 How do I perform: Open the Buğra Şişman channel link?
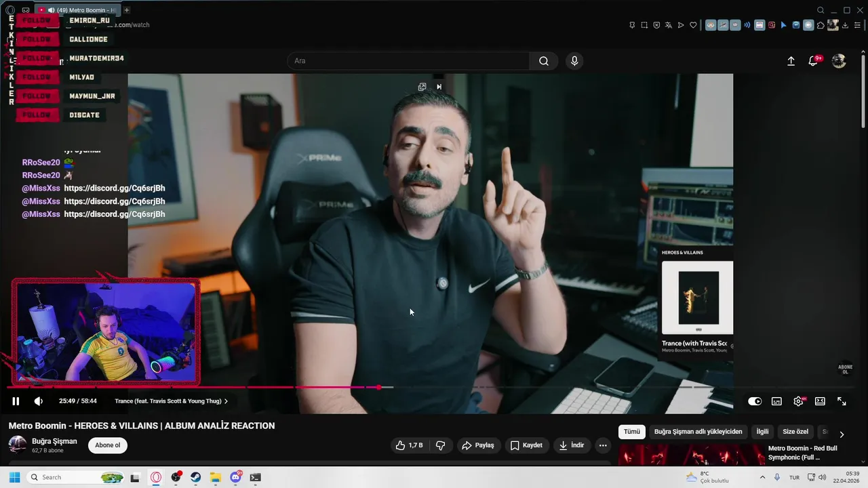coord(54,441)
